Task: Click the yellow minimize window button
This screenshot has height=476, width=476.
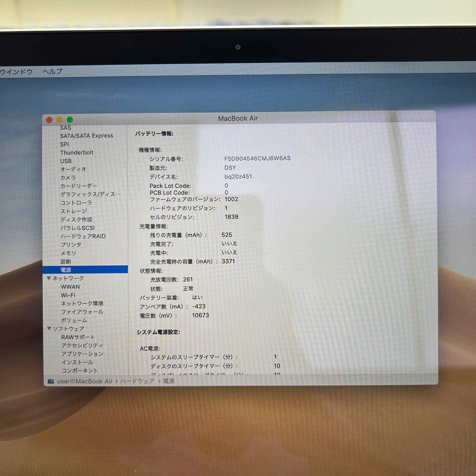Action: click(59, 120)
